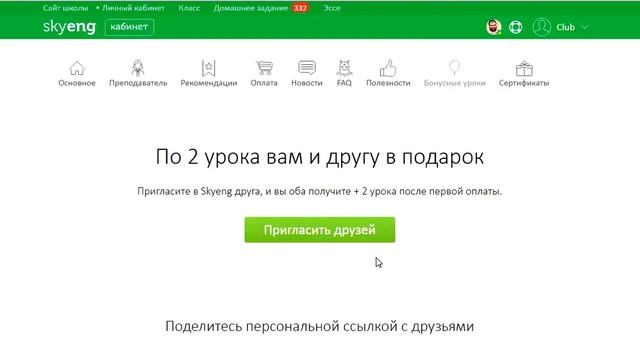Click the кабинет button next to logo
640x360 pixels.
(129, 27)
